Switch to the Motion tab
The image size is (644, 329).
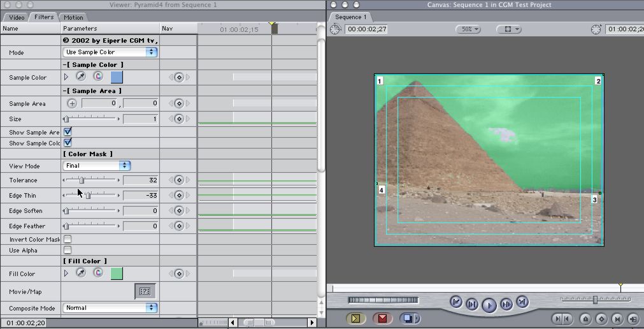(x=73, y=17)
